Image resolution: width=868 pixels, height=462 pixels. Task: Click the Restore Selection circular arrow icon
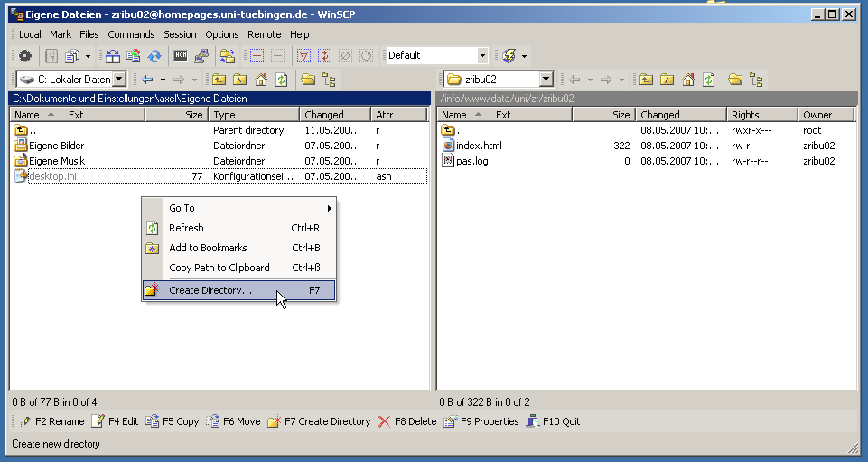pos(367,55)
